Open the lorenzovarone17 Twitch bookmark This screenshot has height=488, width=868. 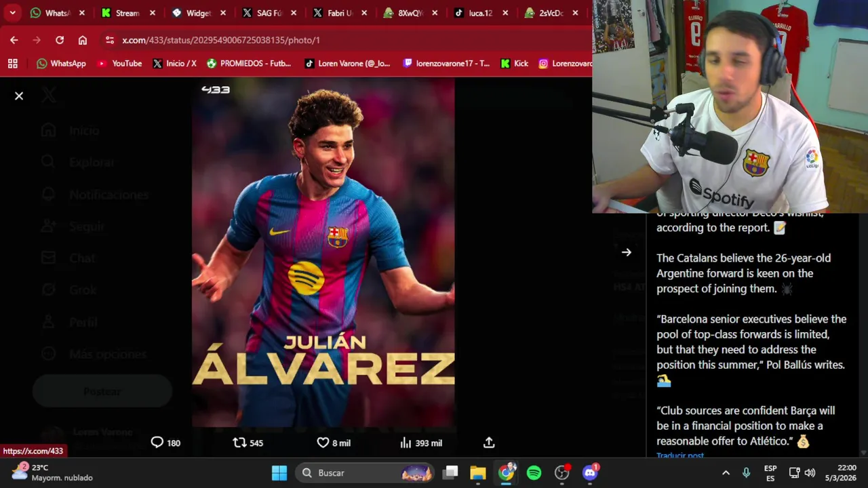coord(446,63)
